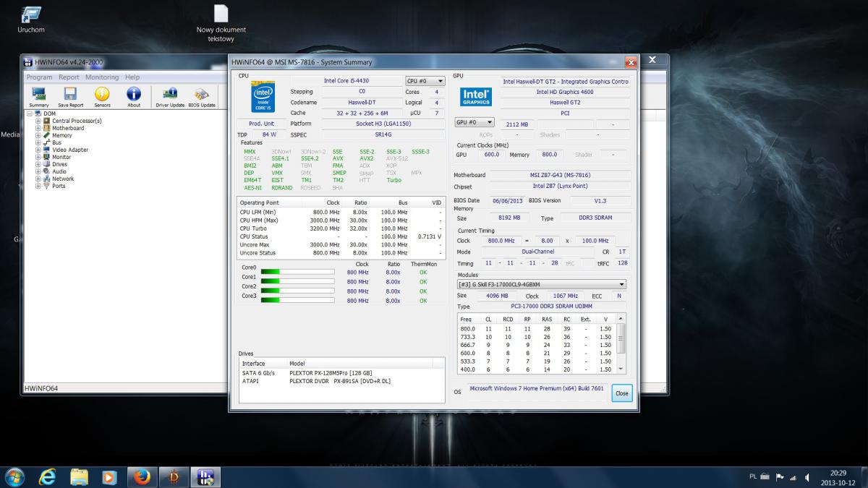This screenshot has height=488, width=868.
Task: Expand the Memory tree node
Action: tap(38, 135)
